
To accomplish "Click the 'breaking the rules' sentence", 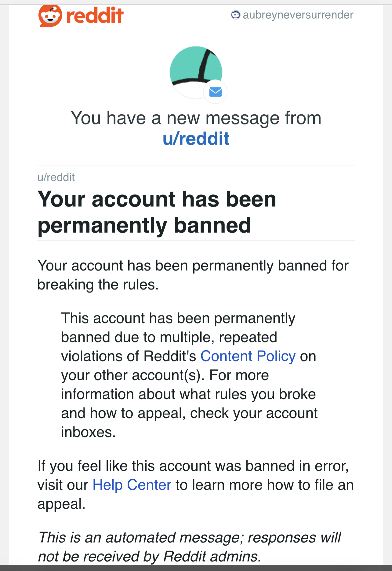I will point(192,275).
